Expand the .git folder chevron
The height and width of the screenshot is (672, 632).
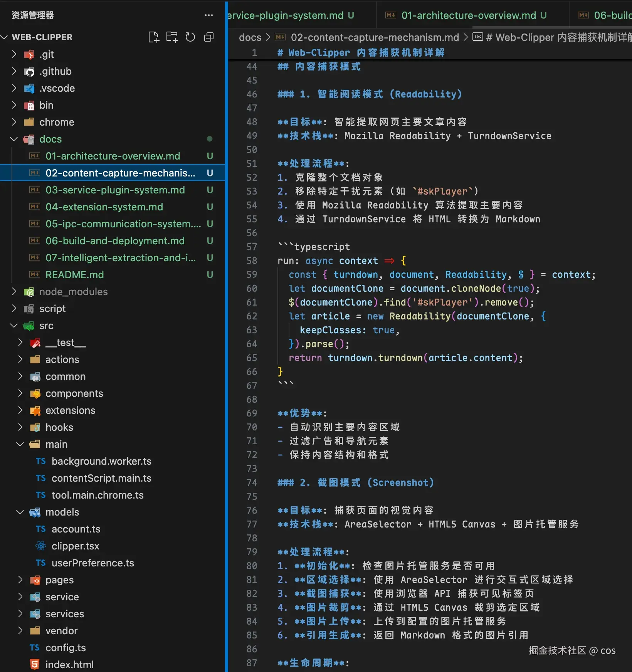[14, 54]
